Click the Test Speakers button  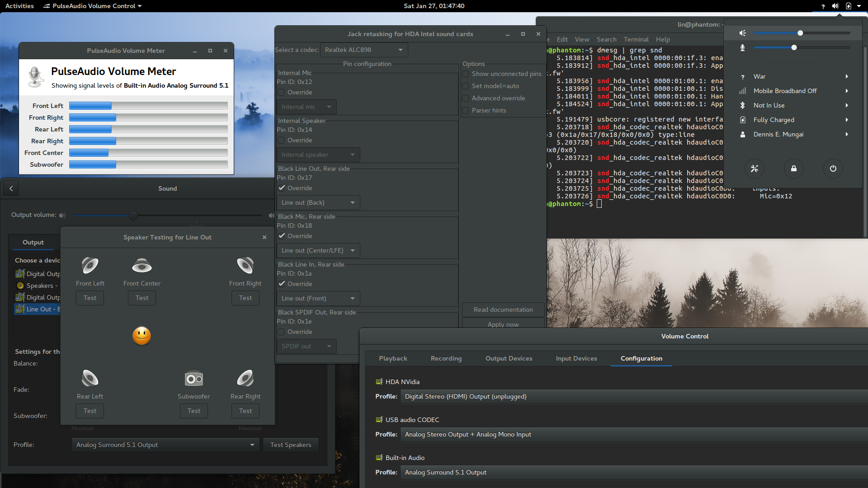click(x=291, y=445)
